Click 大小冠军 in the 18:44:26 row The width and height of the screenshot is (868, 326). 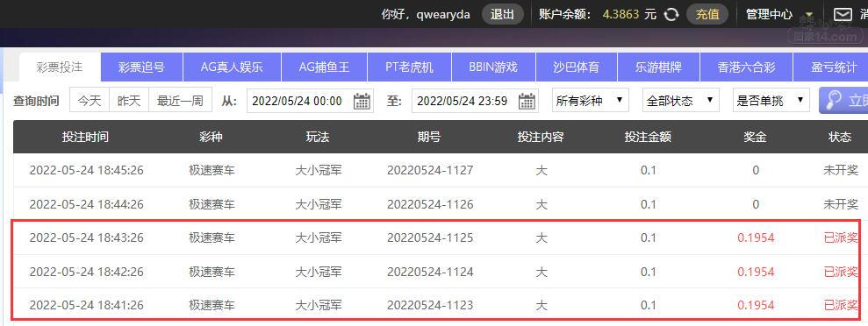(x=319, y=204)
